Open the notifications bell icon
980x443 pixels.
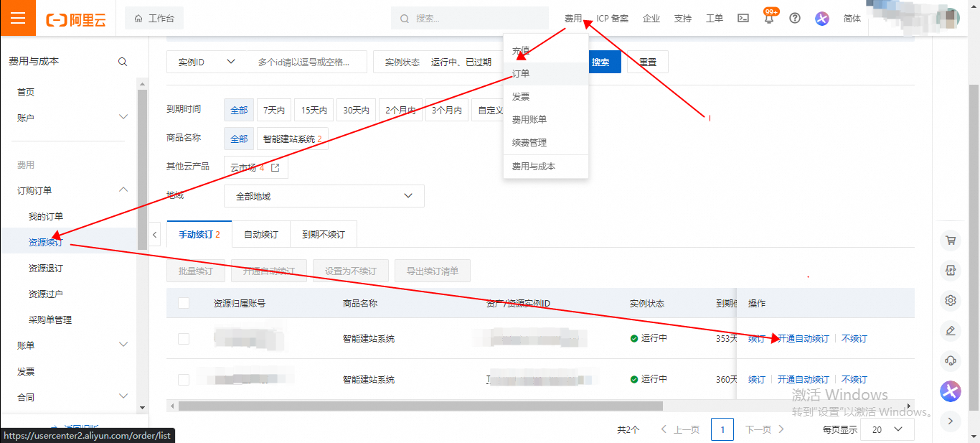point(769,19)
